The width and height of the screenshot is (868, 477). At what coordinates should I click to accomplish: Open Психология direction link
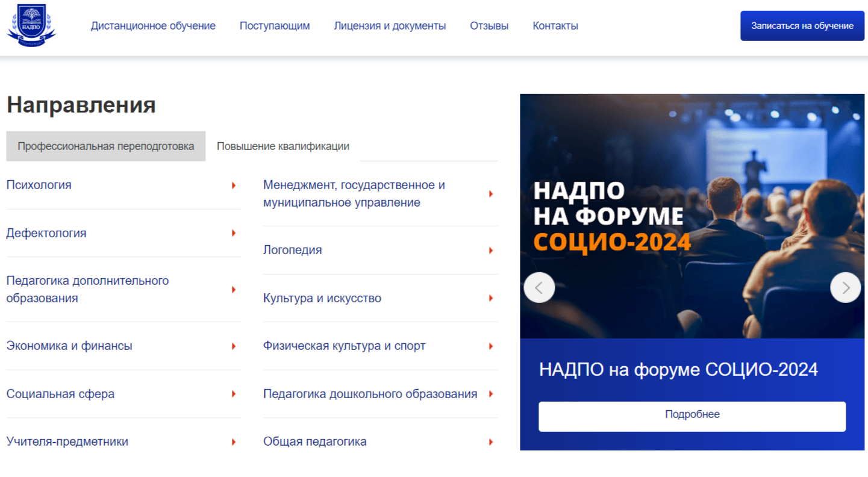pos(39,185)
